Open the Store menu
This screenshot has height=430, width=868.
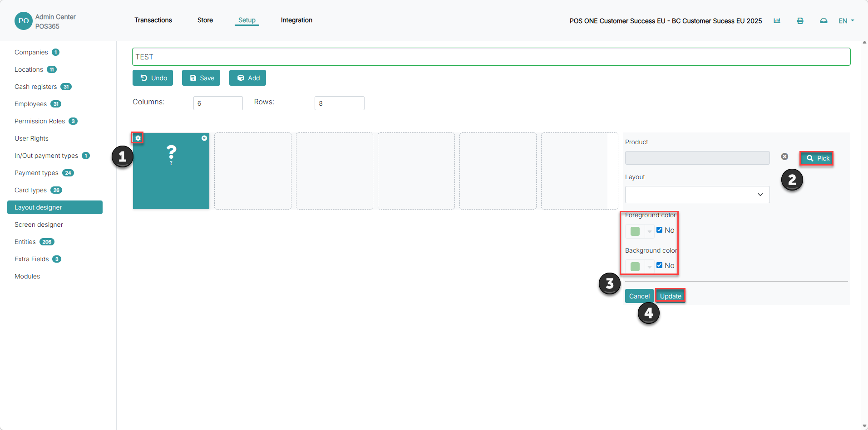coord(205,20)
